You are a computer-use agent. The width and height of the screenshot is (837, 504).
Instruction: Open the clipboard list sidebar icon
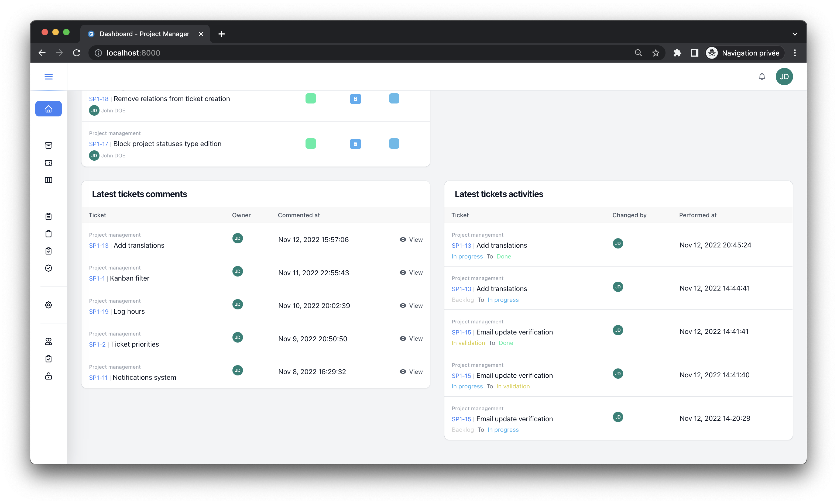(x=49, y=217)
